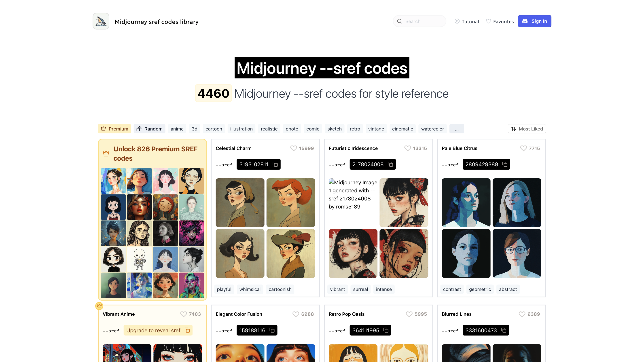Toggle heart on Elegant Color Fusion
The height and width of the screenshot is (362, 644).
(x=296, y=314)
